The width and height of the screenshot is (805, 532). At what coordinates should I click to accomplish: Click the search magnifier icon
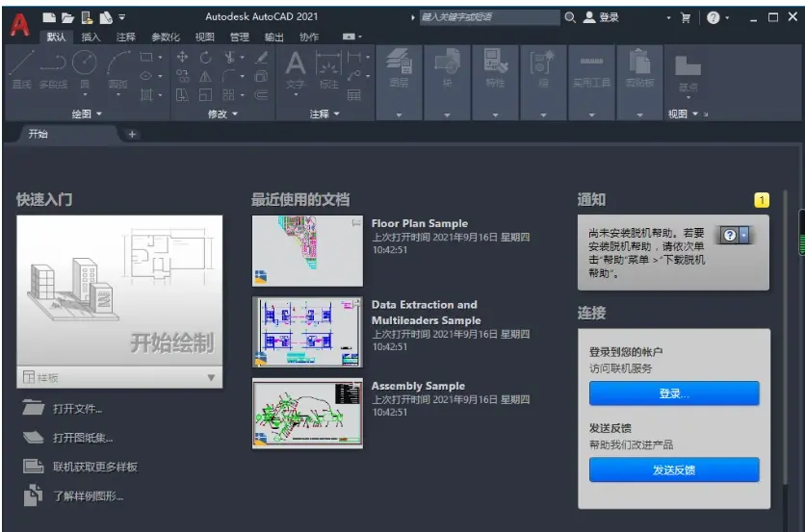click(570, 17)
